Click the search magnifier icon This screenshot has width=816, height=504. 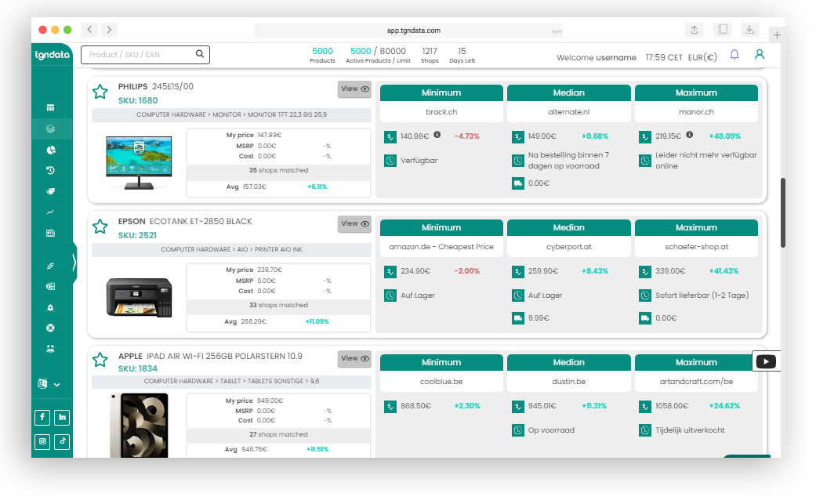click(199, 54)
